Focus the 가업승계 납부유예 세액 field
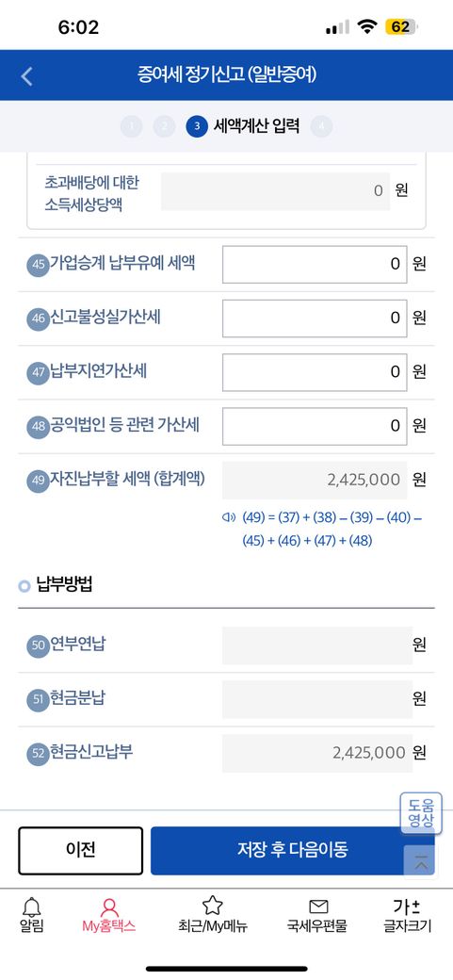 click(315, 265)
